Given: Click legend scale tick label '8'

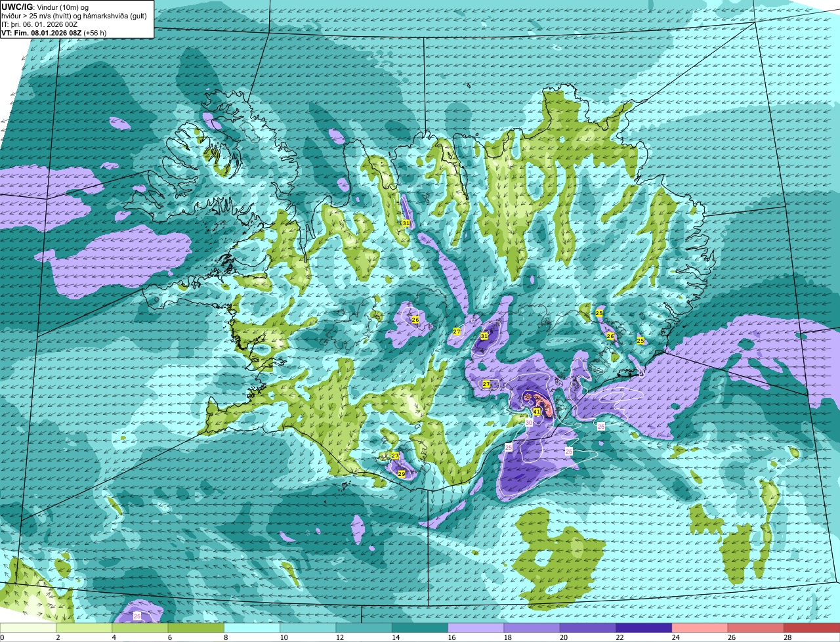Looking at the screenshot, I should pos(226,637).
